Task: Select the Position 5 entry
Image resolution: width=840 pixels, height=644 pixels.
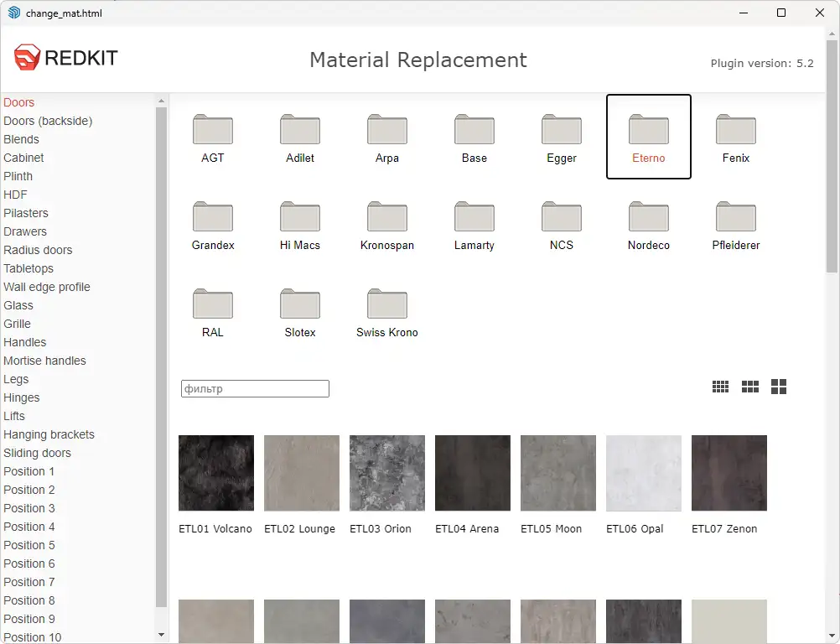Action: (x=30, y=545)
